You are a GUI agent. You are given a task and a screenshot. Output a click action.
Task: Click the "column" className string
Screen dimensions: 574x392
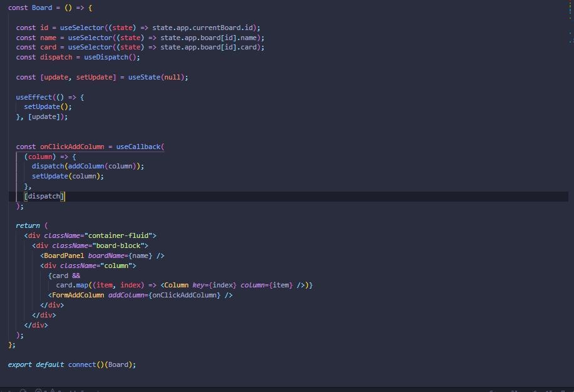pyautogui.click(x=116, y=266)
